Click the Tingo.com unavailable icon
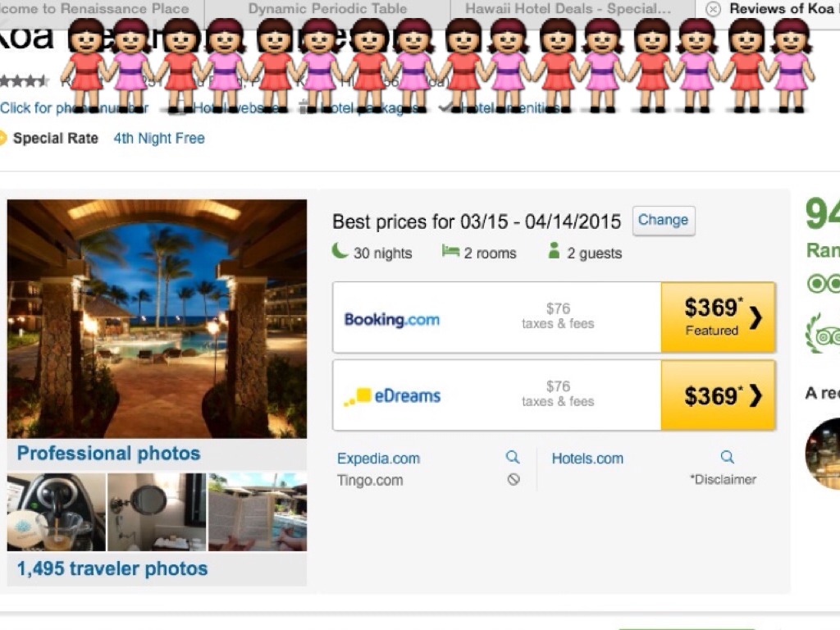 (514, 479)
